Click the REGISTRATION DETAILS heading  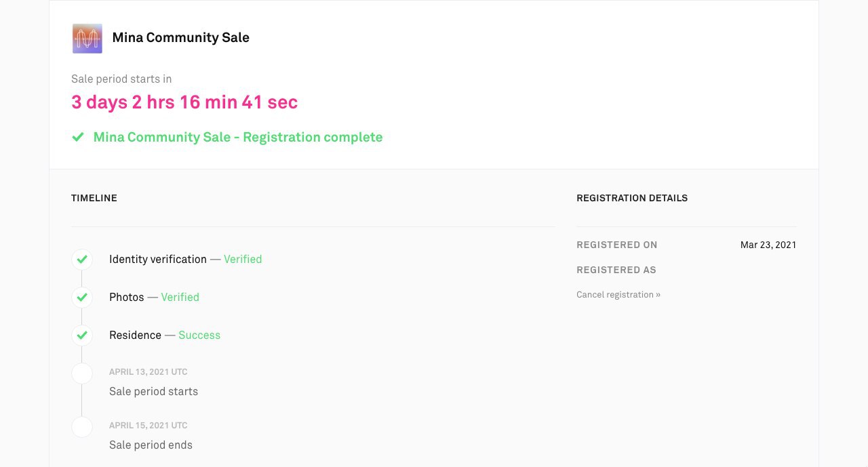click(631, 199)
